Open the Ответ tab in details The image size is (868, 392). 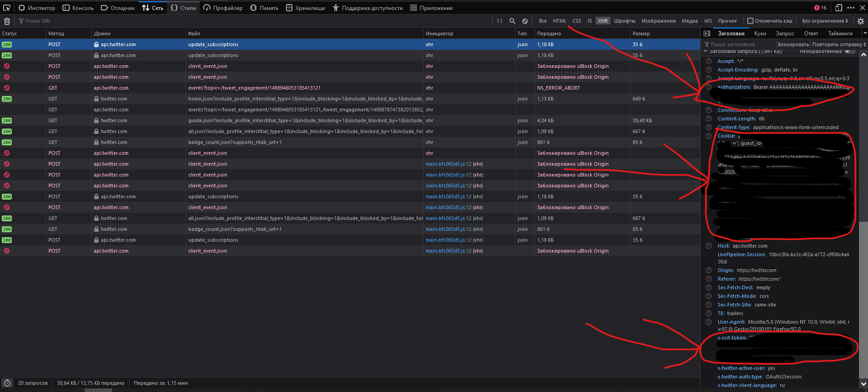coord(811,33)
